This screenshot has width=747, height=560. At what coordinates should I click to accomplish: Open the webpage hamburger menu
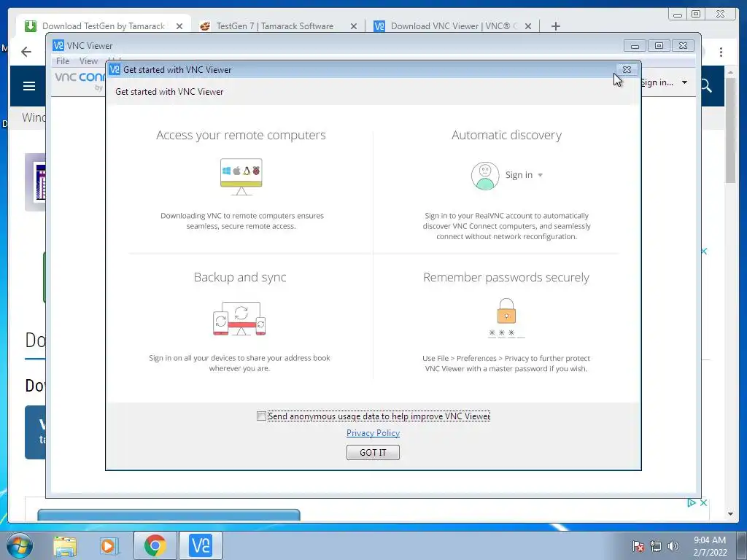pyautogui.click(x=29, y=86)
